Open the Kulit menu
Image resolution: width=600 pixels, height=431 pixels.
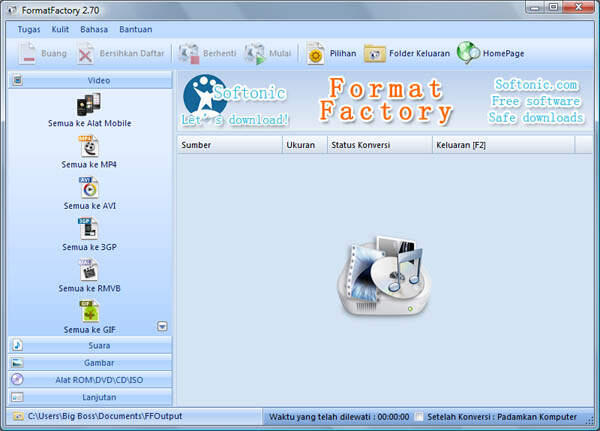click(60, 29)
